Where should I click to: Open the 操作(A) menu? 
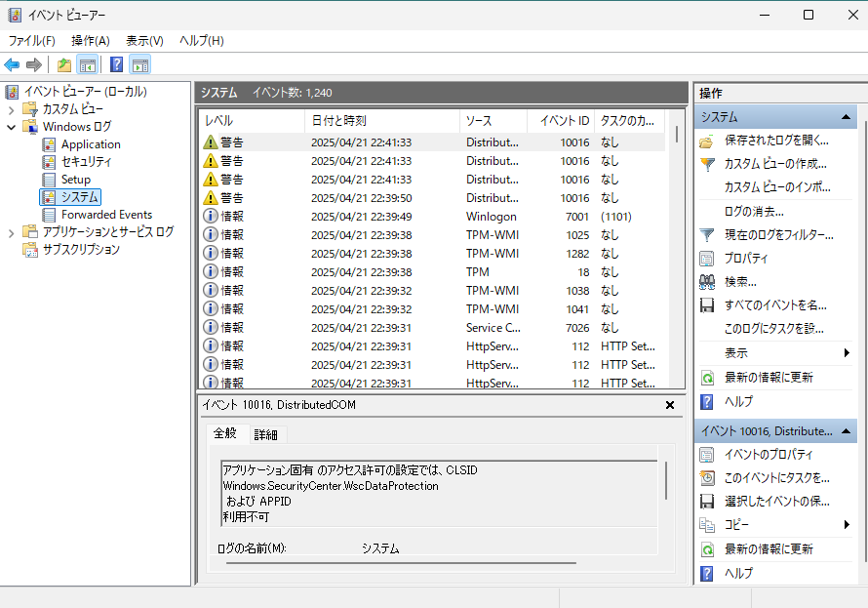(x=91, y=41)
